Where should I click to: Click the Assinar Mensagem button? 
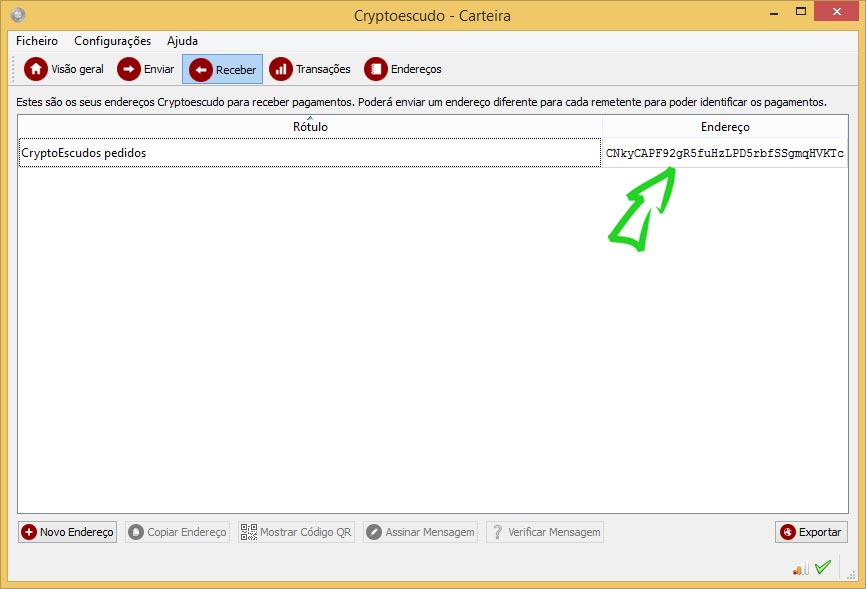(x=420, y=532)
